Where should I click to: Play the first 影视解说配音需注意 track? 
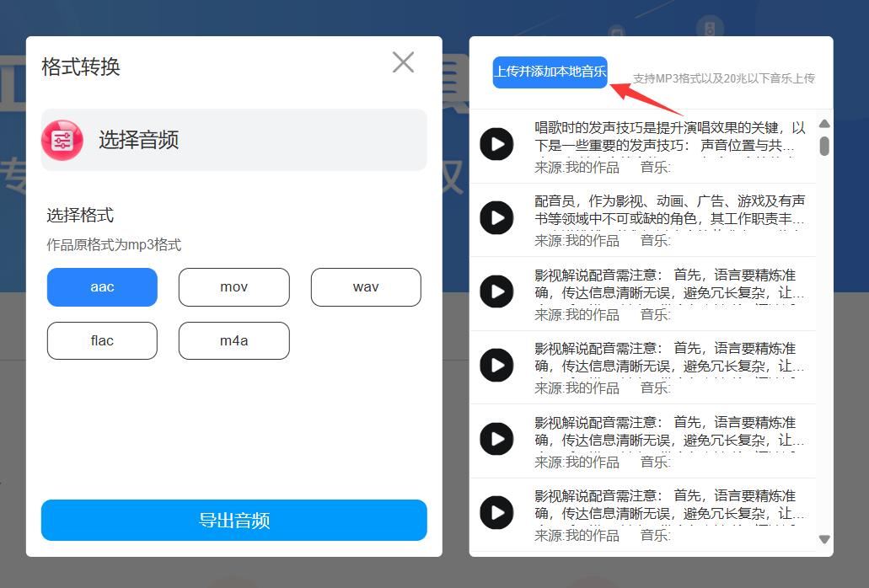(496, 291)
